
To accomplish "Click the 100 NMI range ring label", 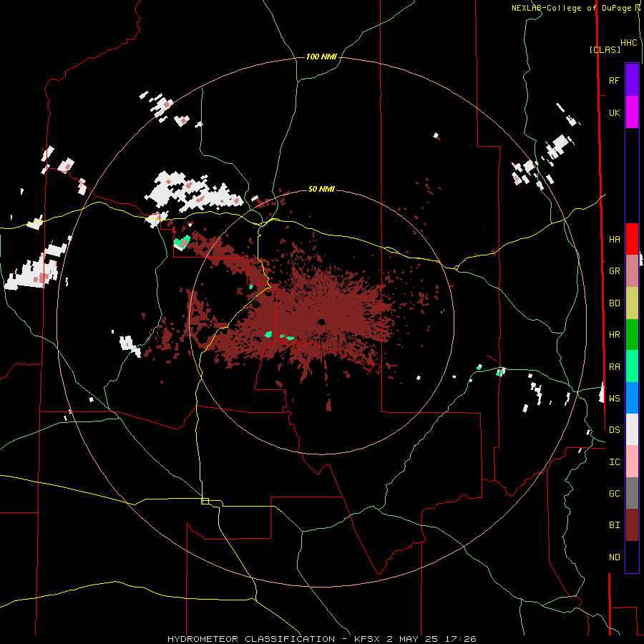I will click(321, 57).
